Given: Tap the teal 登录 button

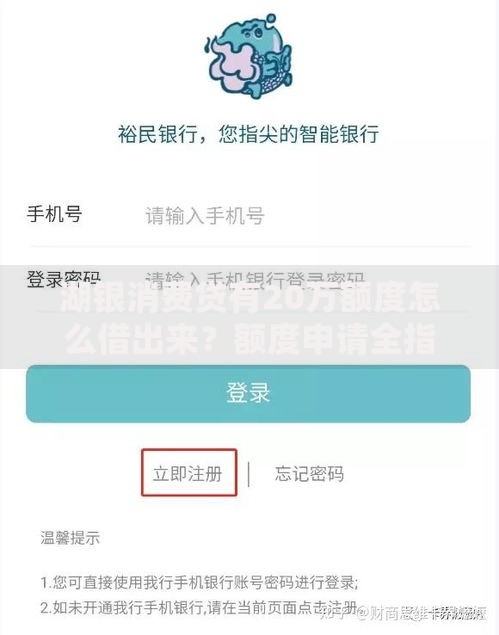Looking at the screenshot, I should click(248, 394).
